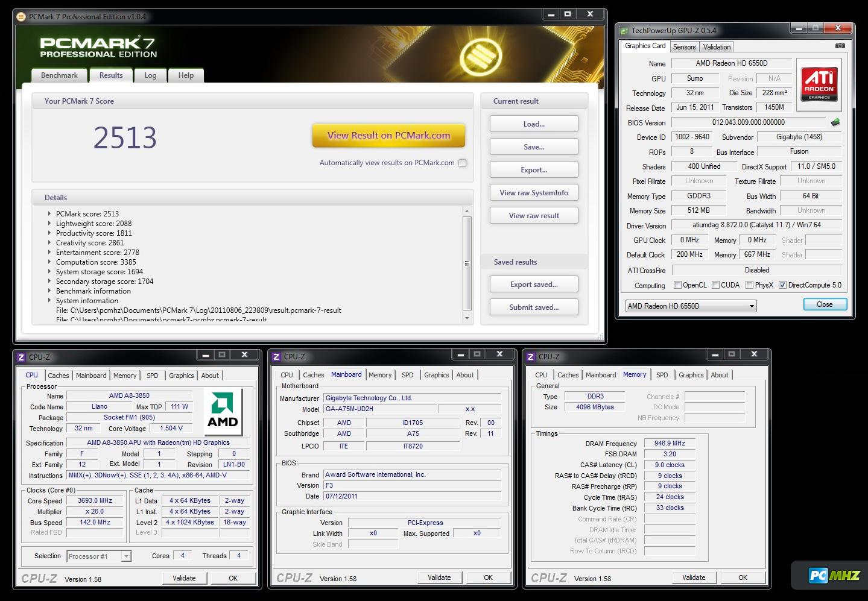Click OK in CPU-Z Memory window
The width and height of the screenshot is (868, 601).
743,577
